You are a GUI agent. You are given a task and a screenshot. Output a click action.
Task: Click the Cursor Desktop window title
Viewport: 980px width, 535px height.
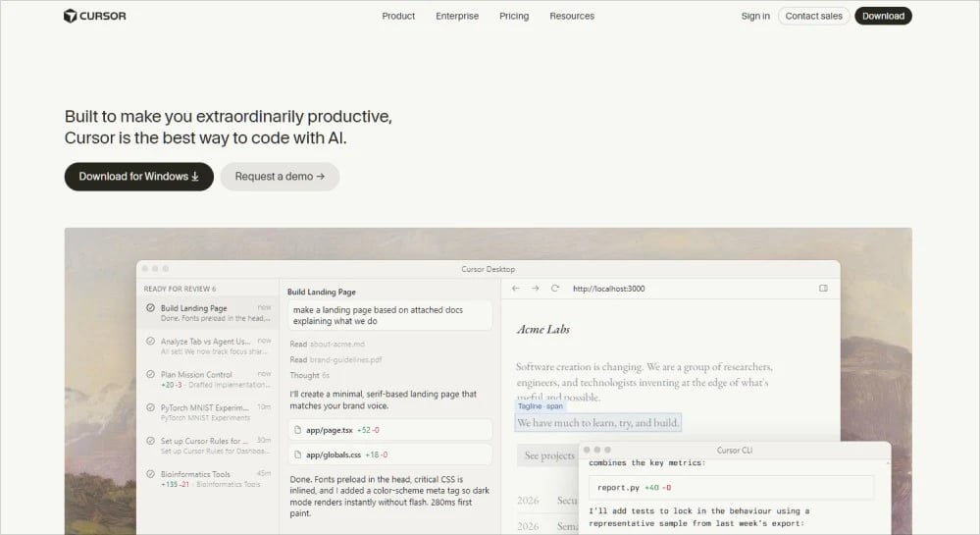[489, 269]
